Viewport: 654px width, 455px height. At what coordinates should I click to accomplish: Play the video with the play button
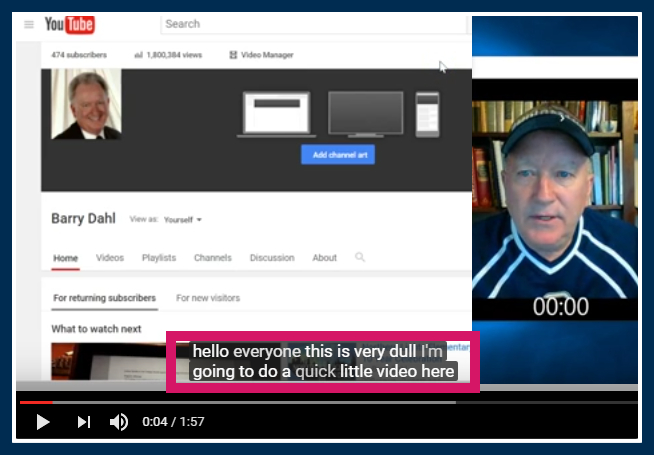(43, 422)
